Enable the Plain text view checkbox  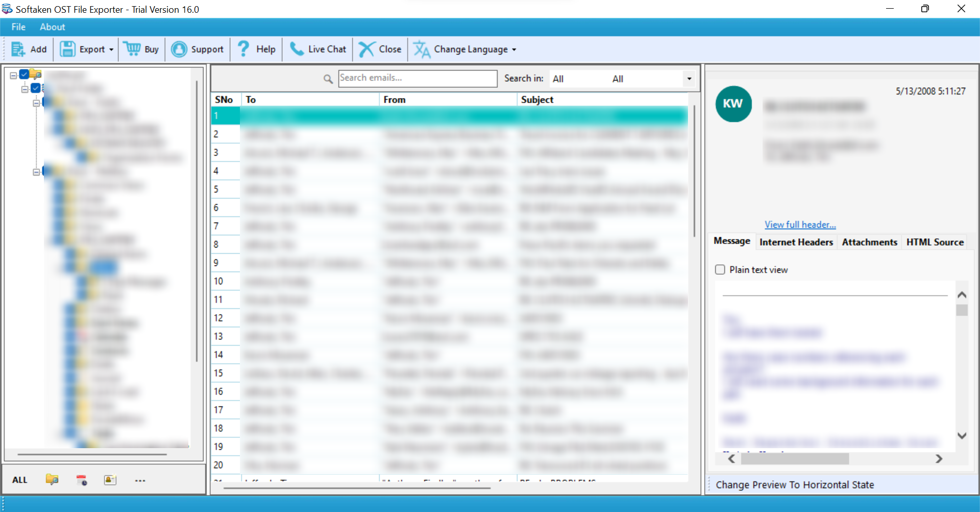[720, 270]
